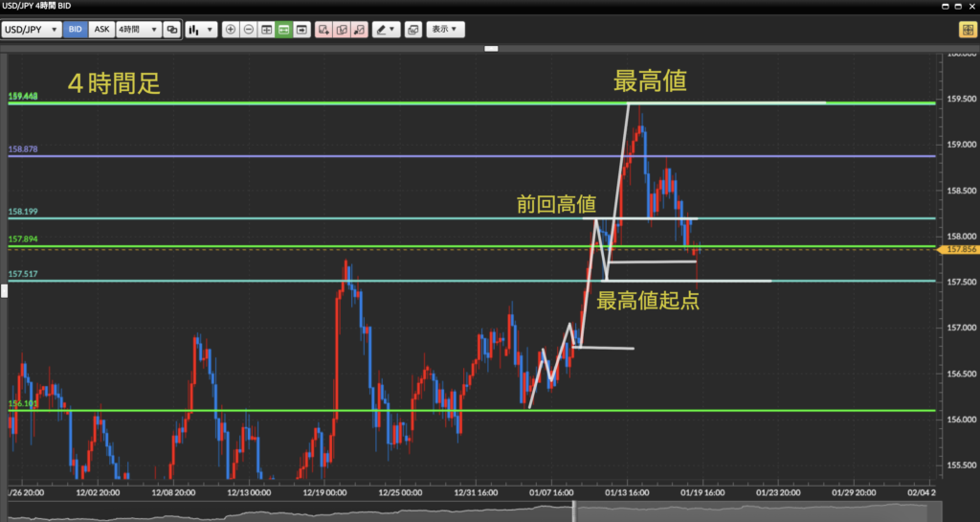Viewport: 980px width, 522px height.
Task: Click the chart window copy icon
Action: [412, 30]
